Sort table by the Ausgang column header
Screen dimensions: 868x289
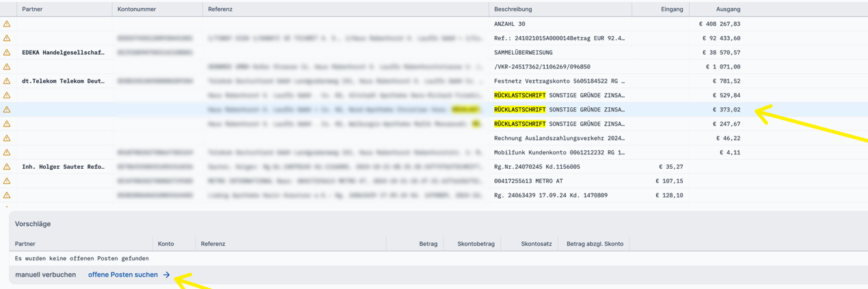point(728,9)
